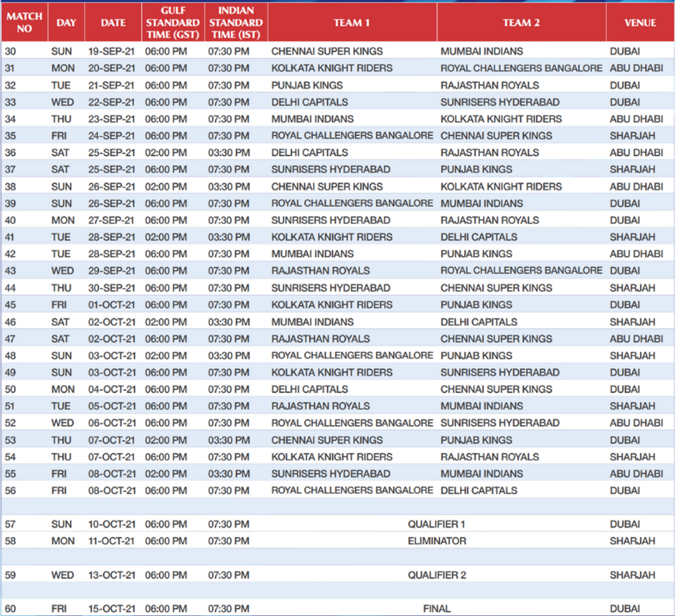Viewport: 675px width, 616px height.
Task: Click RAJASTHAN ROYALS in match 47 row
Action: (x=320, y=338)
